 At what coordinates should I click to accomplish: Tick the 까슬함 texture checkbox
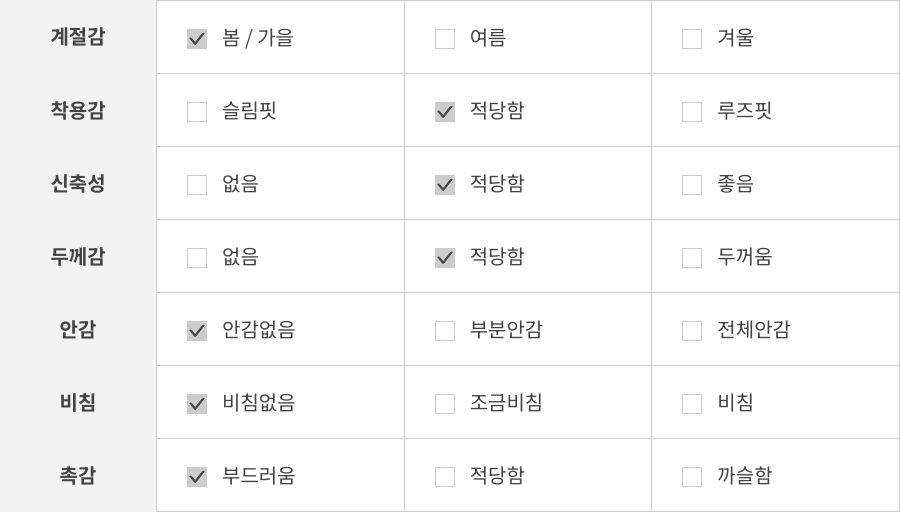tap(692, 477)
